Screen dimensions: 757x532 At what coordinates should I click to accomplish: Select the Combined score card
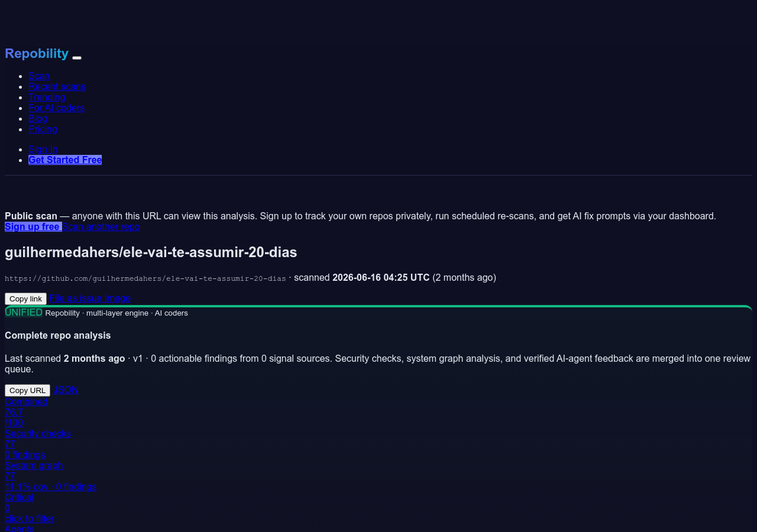point(26,412)
